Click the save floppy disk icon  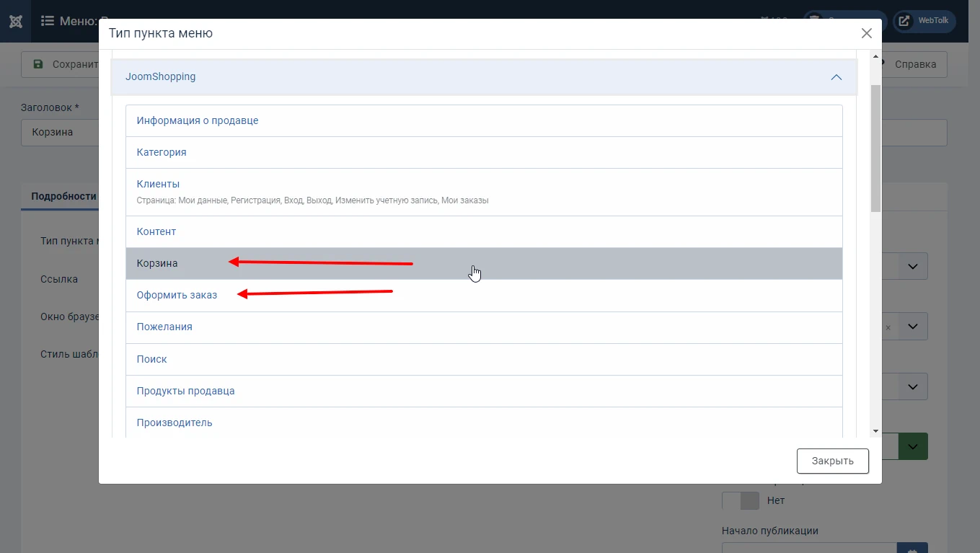coord(38,64)
